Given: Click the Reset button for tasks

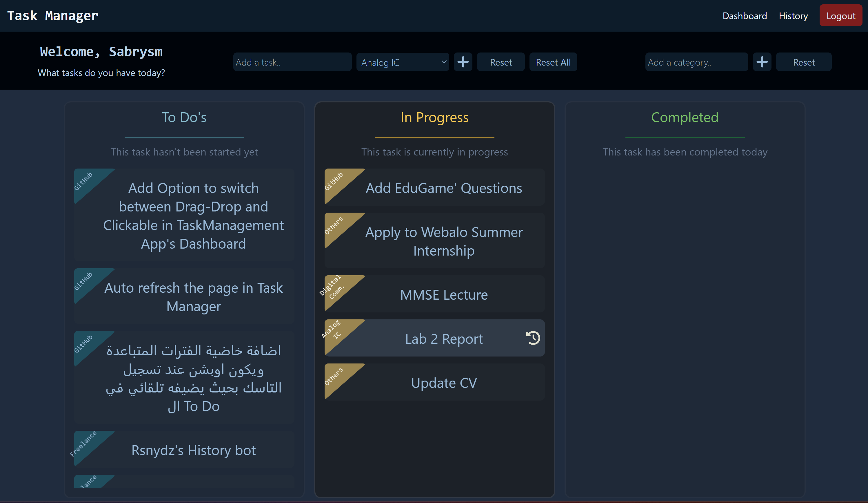Looking at the screenshot, I should point(501,62).
